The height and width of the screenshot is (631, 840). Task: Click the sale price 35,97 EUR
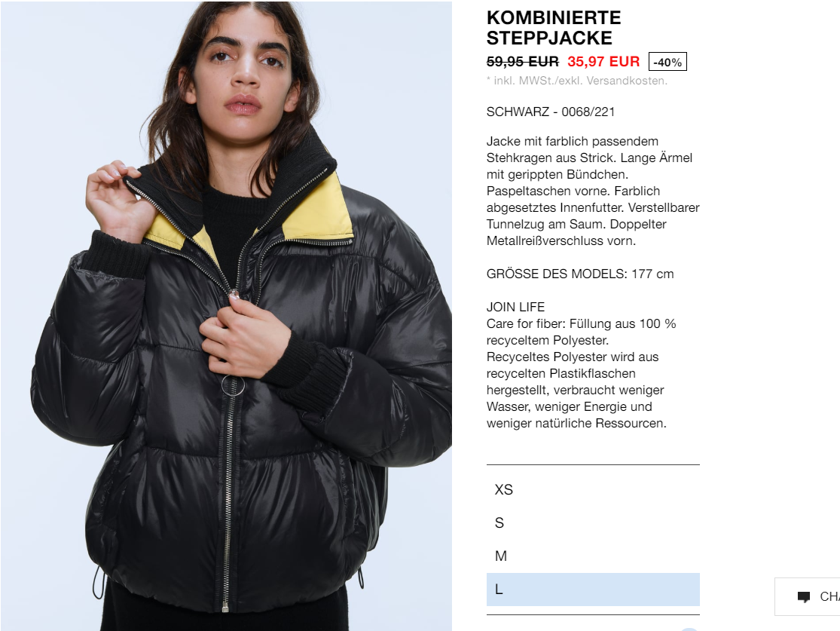coord(603,62)
